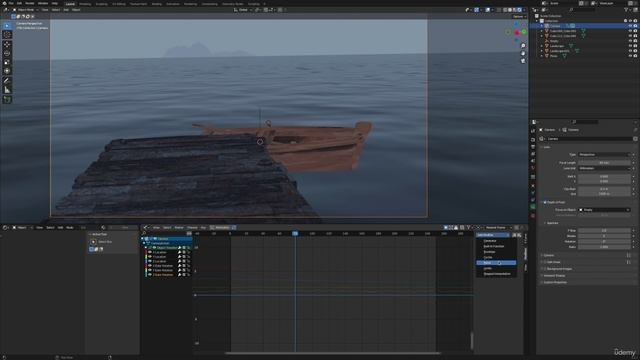The image size is (640, 360).
Task: Switch to the Layout workspace tab
Action: (x=70, y=4)
